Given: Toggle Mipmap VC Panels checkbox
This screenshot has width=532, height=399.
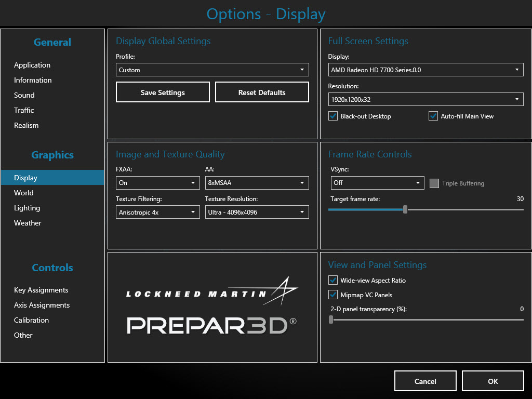Looking at the screenshot, I should click(x=334, y=295).
